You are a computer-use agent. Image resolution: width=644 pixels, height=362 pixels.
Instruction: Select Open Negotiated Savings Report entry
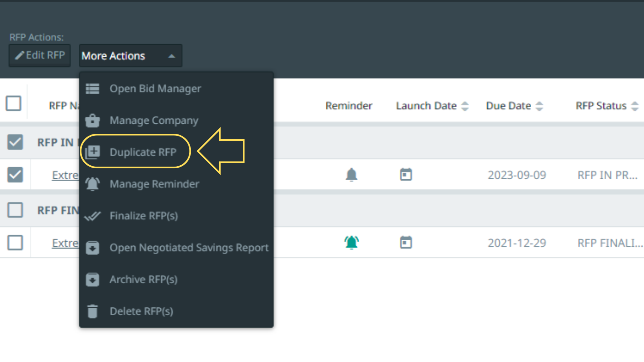coord(189,248)
